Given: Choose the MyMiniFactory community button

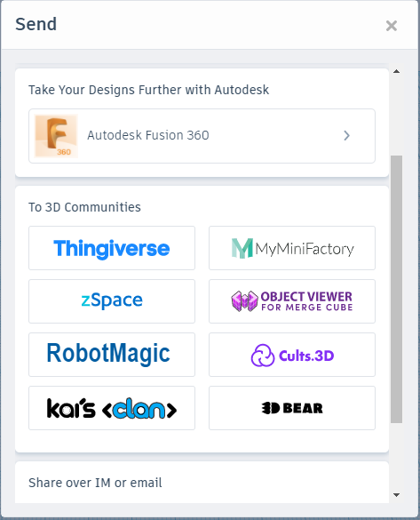Looking at the screenshot, I should pyautogui.click(x=292, y=248).
